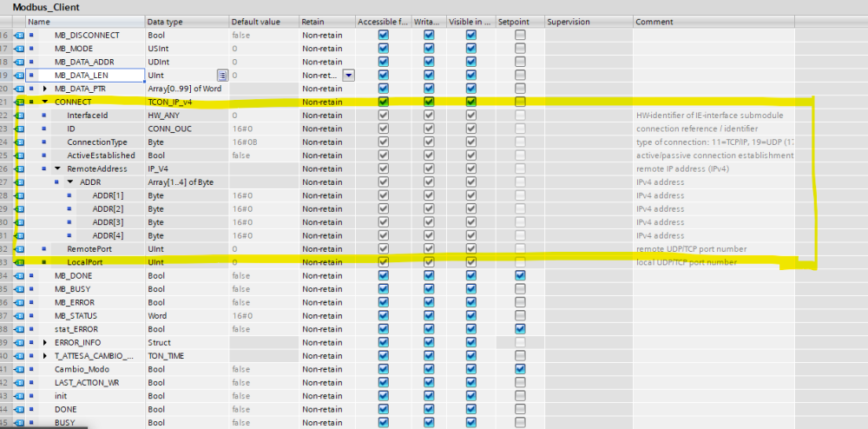This screenshot has width=868, height=429.
Task: Collapse the CONNECT structure
Action: (x=45, y=102)
